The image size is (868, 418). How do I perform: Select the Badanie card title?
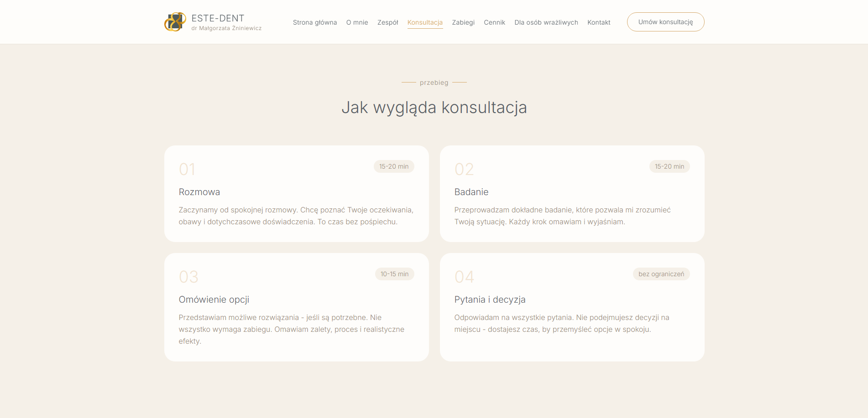point(471,192)
